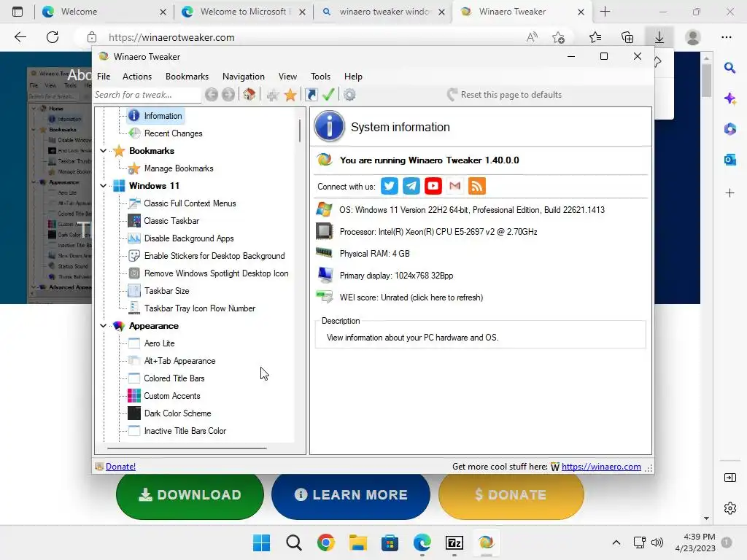The image size is (747, 560).
Task: Go to Home via the house toolbar icon
Action: (249, 95)
